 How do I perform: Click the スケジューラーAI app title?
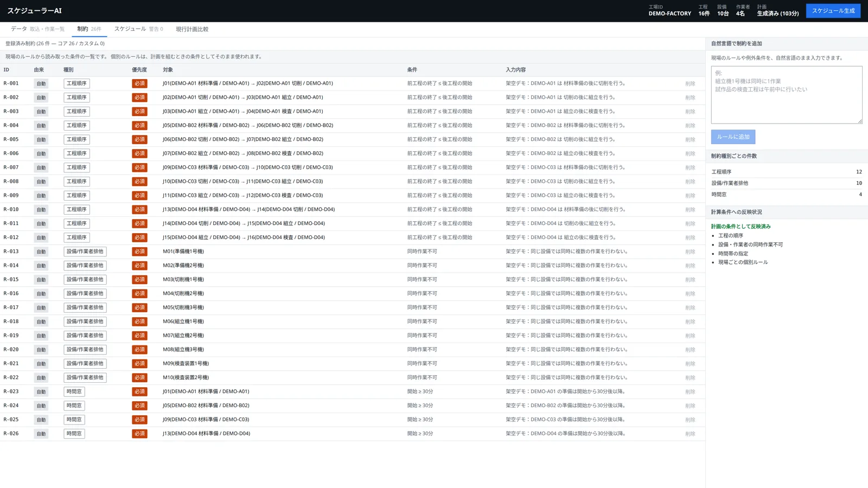click(x=34, y=11)
